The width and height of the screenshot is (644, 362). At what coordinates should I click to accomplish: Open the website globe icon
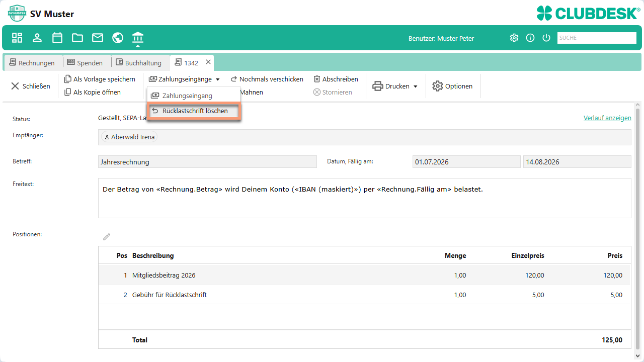tap(118, 38)
